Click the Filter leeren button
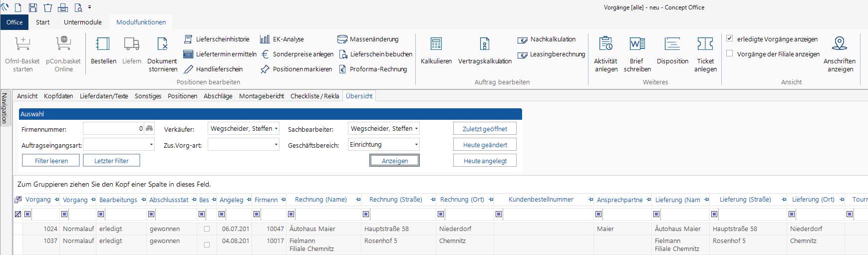The width and height of the screenshot is (868, 255). 51,161
